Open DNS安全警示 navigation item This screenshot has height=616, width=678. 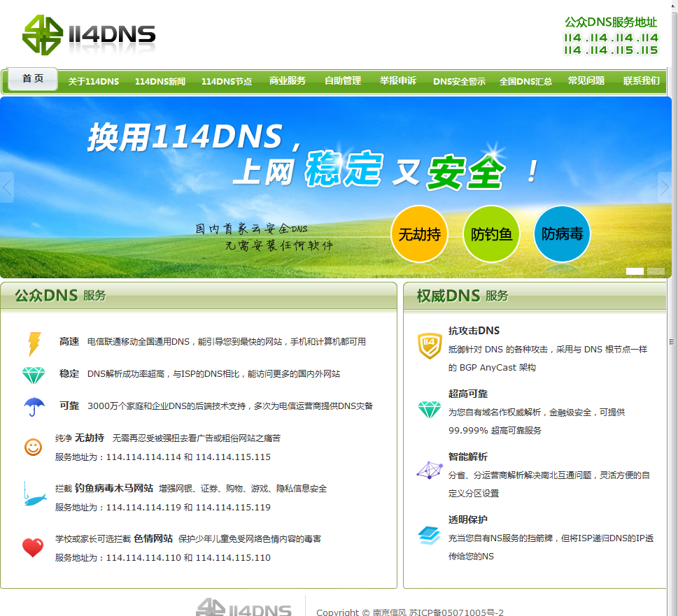(459, 81)
